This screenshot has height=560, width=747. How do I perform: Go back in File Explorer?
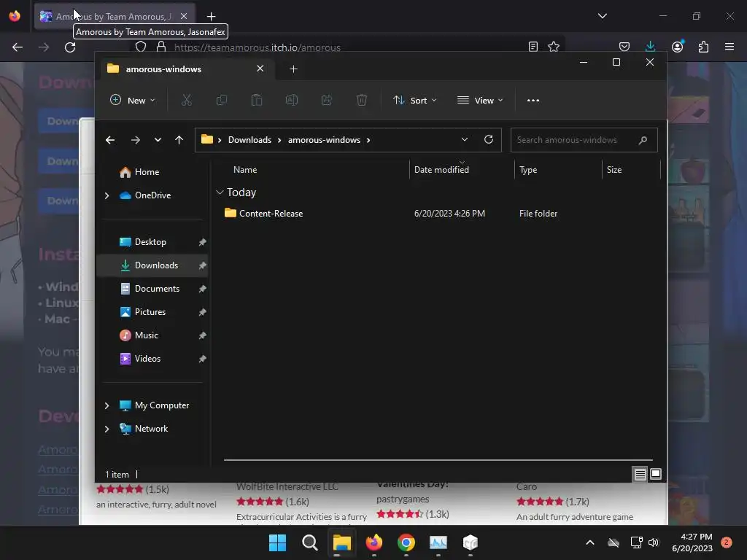click(x=110, y=140)
